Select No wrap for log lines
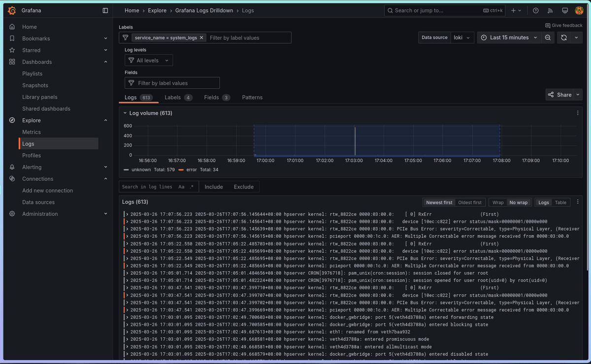Screen dimensions: 591x364 (519, 202)
